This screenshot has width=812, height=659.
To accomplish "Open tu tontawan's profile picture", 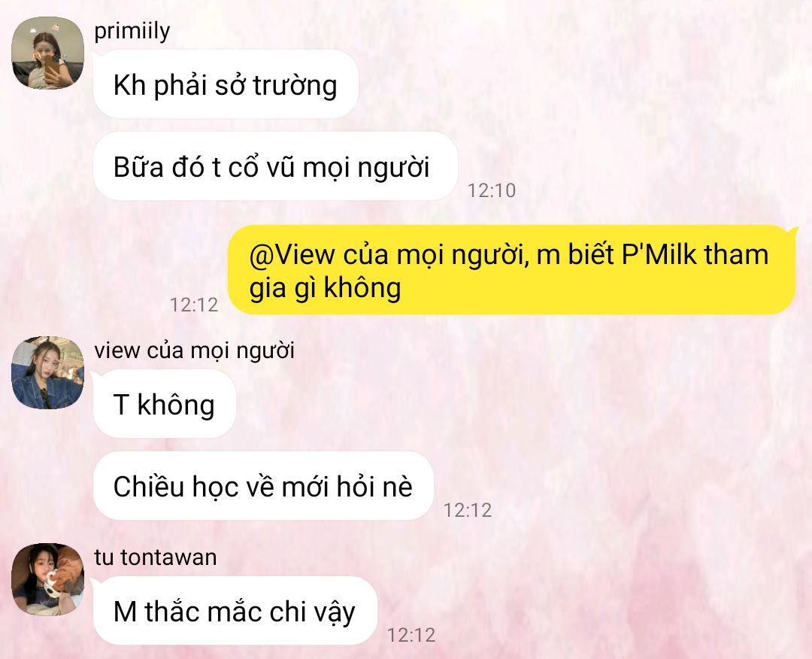I will (x=47, y=579).
